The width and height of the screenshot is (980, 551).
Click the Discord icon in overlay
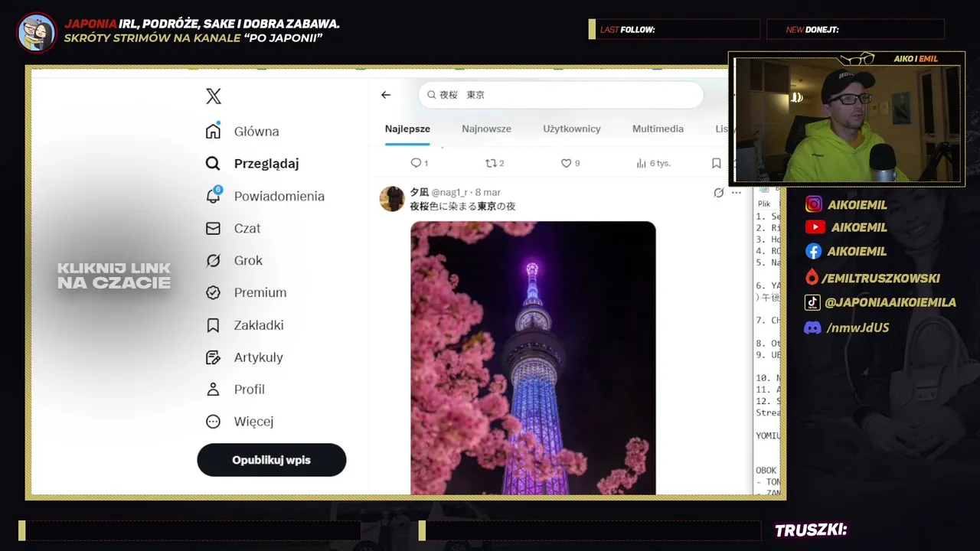pyautogui.click(x=812, y=328)
